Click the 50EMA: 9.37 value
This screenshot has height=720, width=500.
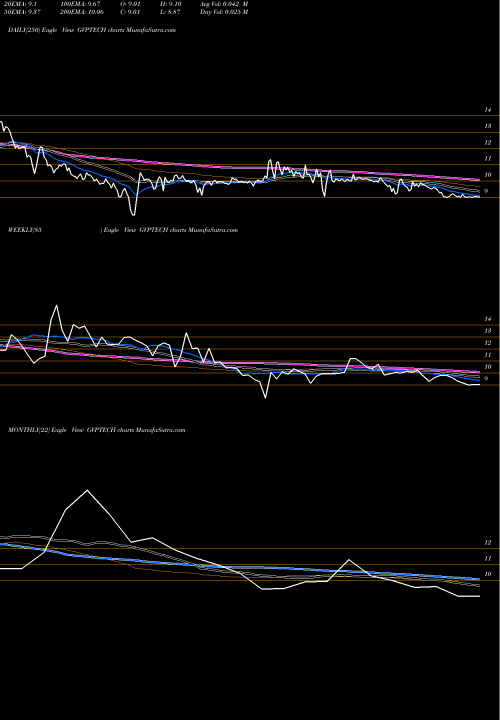pos(22,12)
